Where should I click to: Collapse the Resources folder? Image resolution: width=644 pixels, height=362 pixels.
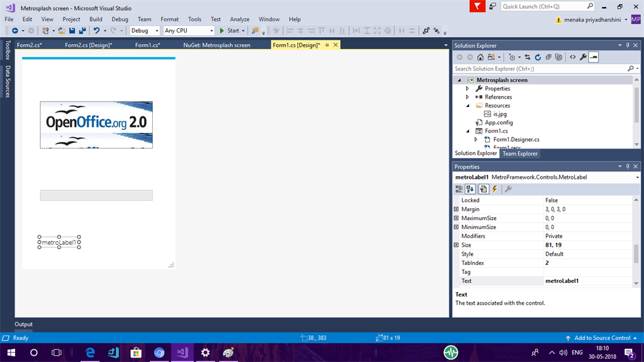click(x=467, y=106)
